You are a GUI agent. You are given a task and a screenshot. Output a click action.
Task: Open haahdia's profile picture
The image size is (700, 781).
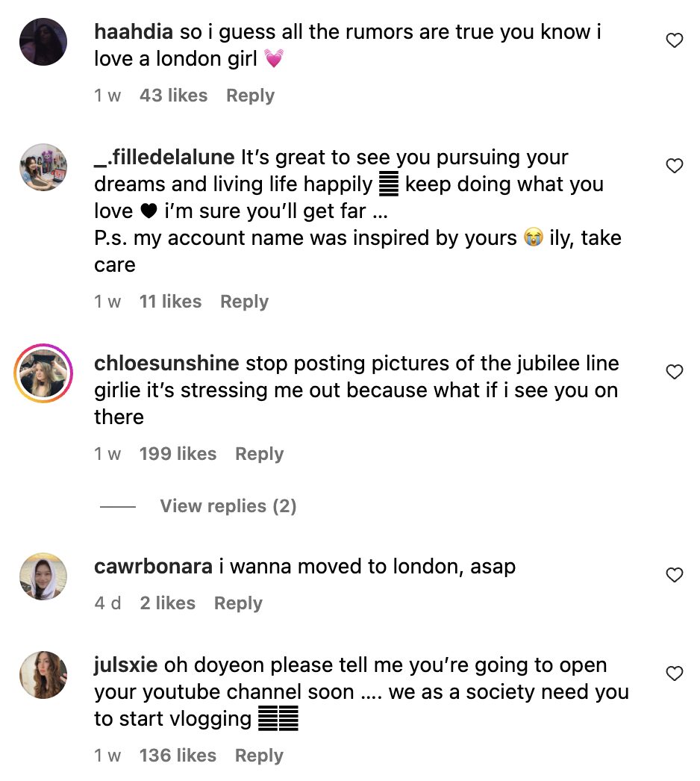(43, 41)
